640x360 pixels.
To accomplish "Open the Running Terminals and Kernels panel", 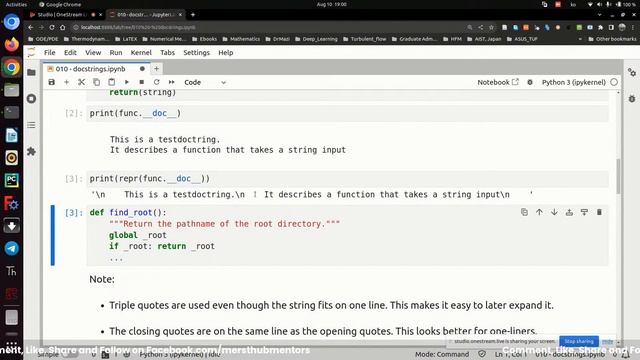I will pyautogui.click(x=31, y=99).
